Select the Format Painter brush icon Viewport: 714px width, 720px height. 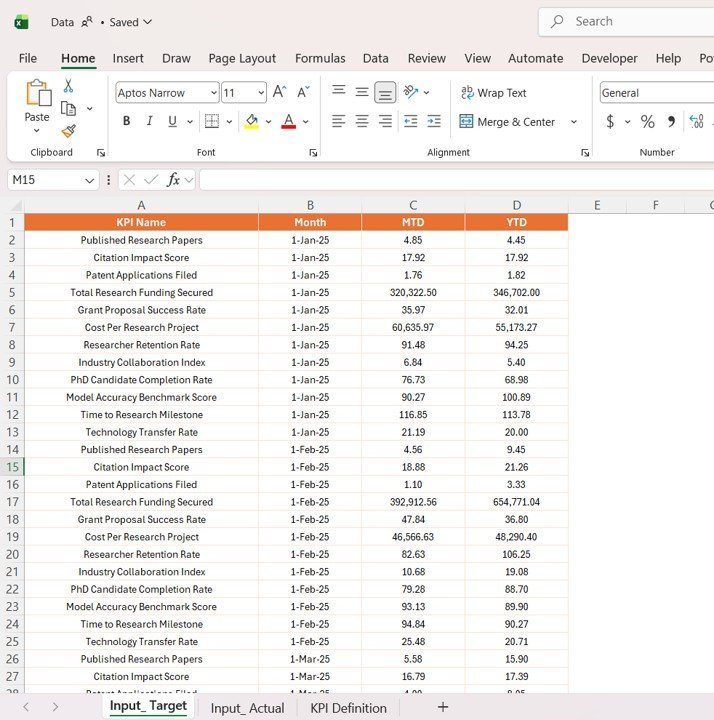coord(68,131)
